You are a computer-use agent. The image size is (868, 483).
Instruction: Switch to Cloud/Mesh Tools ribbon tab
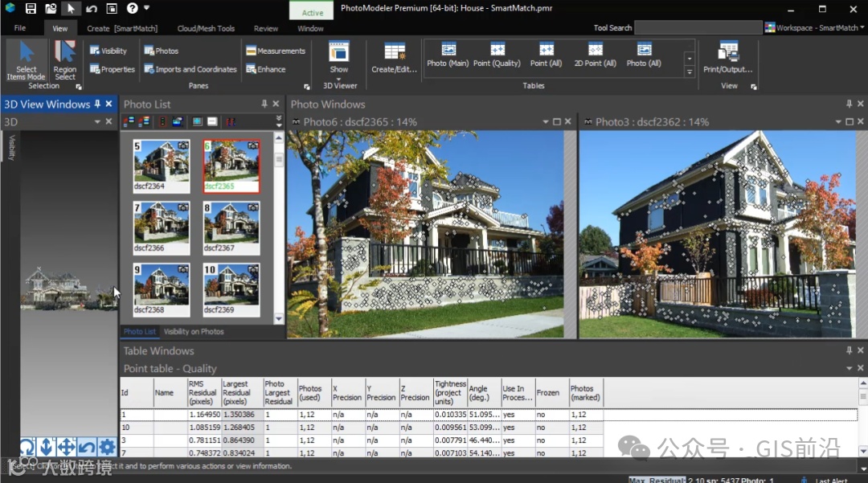(x=206, y=28)
